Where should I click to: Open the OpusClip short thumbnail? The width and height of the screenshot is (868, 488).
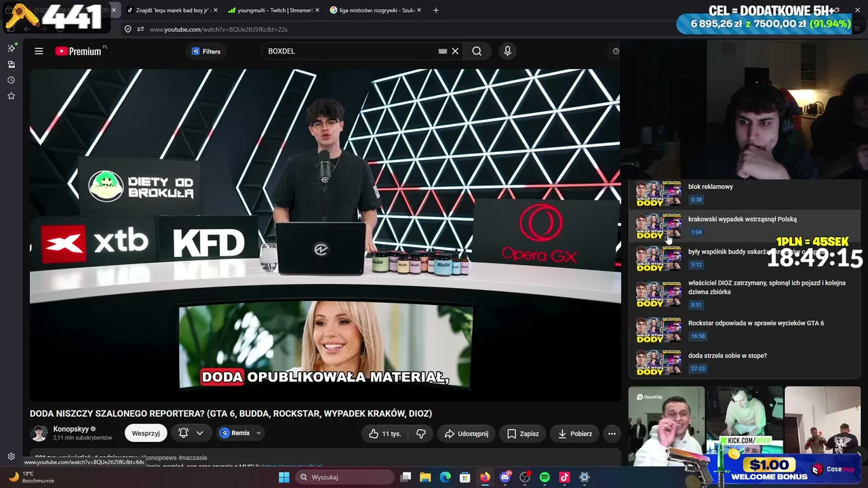click(666, 425)
